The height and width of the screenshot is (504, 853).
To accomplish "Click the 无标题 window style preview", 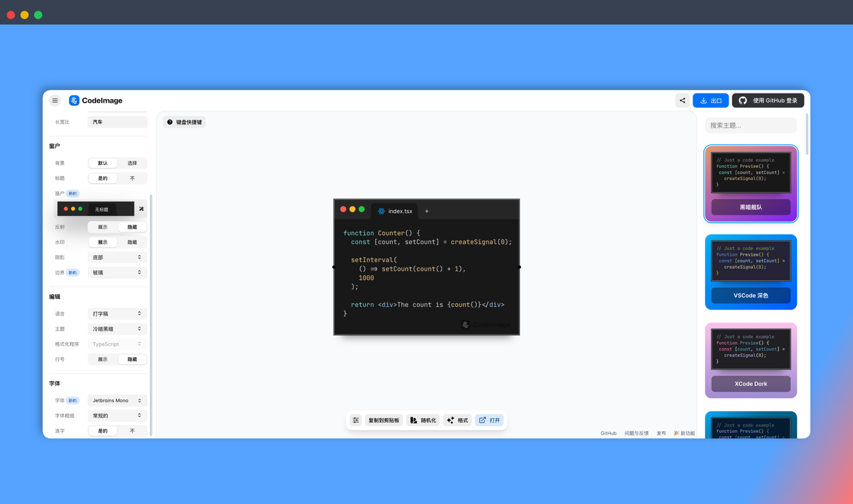I will [96, 209].
